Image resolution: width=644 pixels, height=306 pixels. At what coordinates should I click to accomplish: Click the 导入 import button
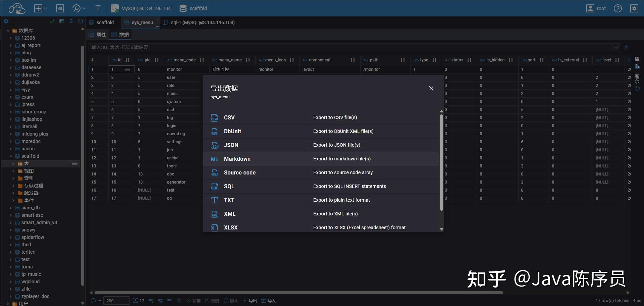pos(268,301)
